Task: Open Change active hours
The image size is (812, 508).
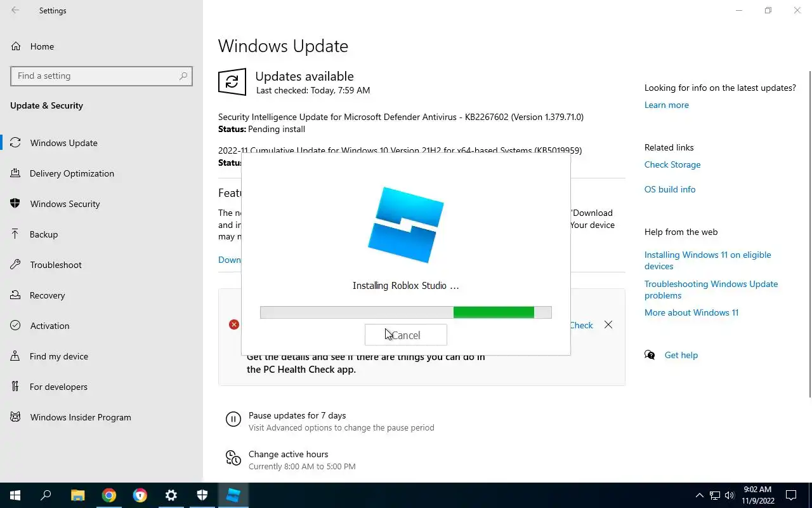Action: [289, 454]
